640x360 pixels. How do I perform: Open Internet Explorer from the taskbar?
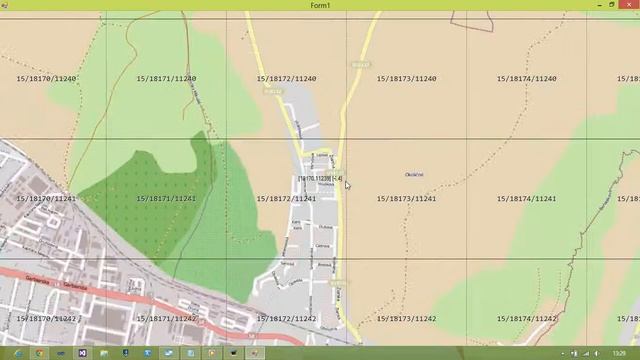tap(18, 353)
